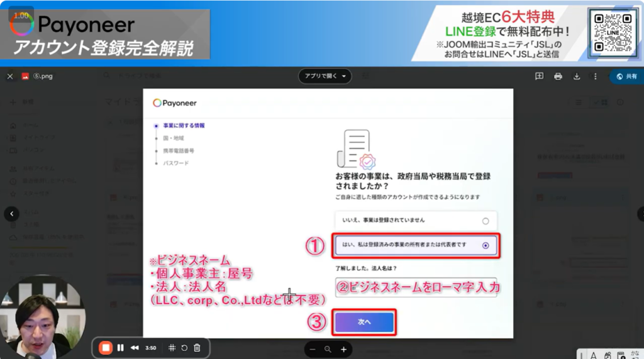Select はい、私は登録済みの事業 radio option
The height and width of the screenshot is (359, 644).
pyautogui.click(x=485, y=246)
